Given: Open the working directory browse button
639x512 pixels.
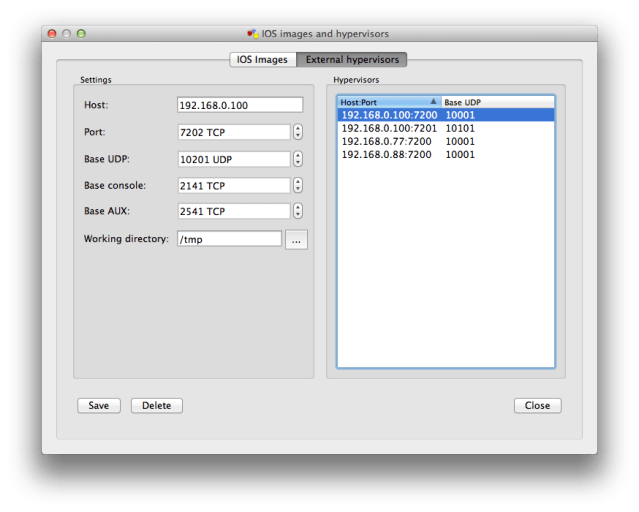Looking at the screenshot, I should pyautogui.click(x=296, y=240).
